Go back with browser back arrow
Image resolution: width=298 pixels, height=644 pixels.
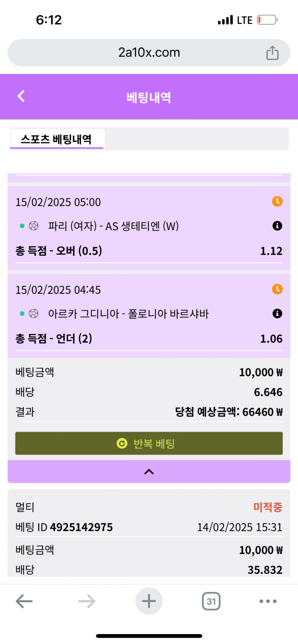[24, 602]
